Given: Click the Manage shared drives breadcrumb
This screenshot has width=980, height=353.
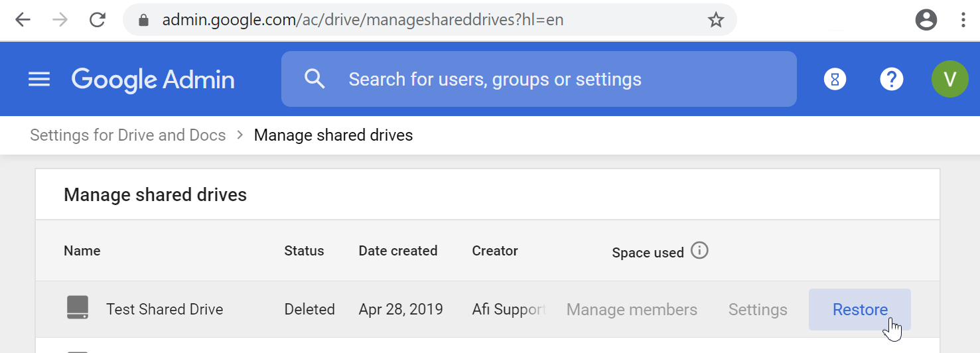Looking at the screenshot, I should click(333, 135).
